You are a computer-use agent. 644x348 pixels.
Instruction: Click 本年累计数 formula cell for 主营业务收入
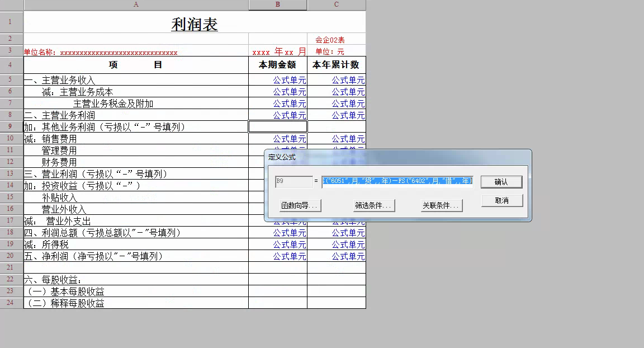click(x=337, y=79)
